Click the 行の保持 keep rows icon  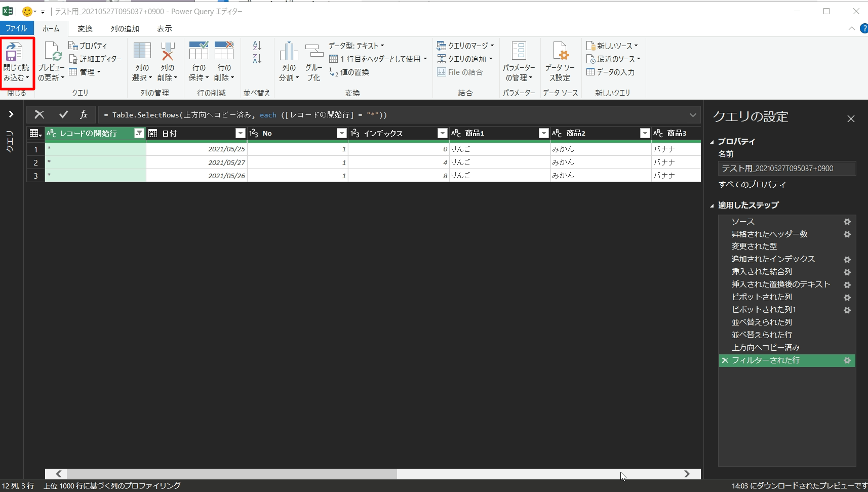click(199, 52)
